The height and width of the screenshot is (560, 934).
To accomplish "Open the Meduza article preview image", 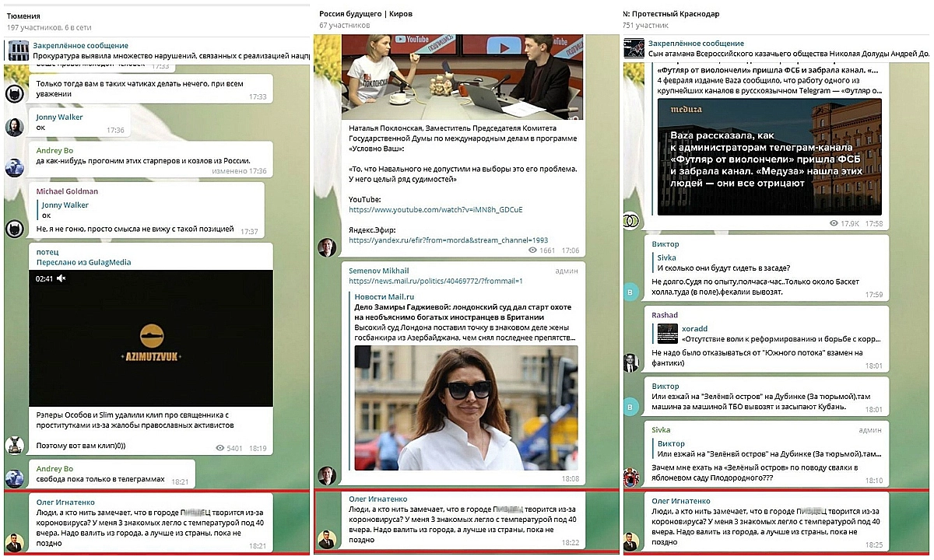I will [x=769, y=156].
